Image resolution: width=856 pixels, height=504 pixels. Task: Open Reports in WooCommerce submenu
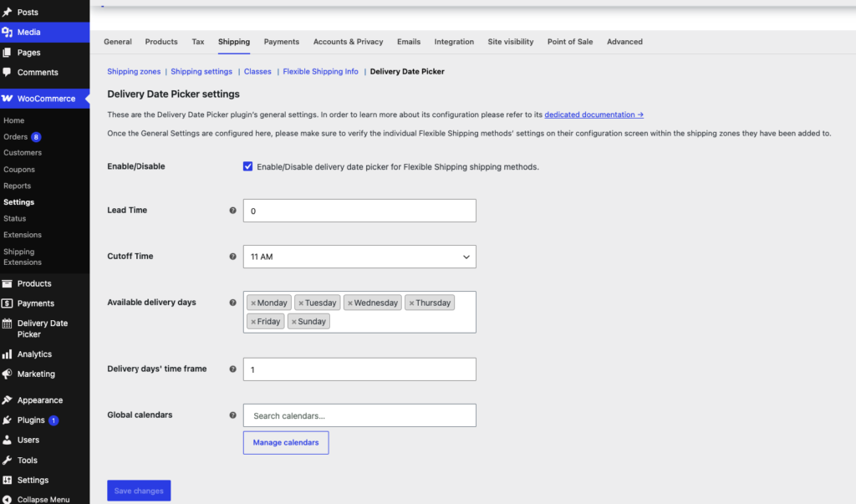(x=17, y=186)
